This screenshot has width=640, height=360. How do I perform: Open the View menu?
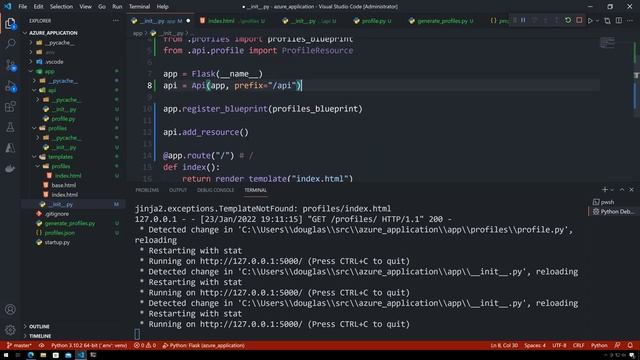point(85,7)
